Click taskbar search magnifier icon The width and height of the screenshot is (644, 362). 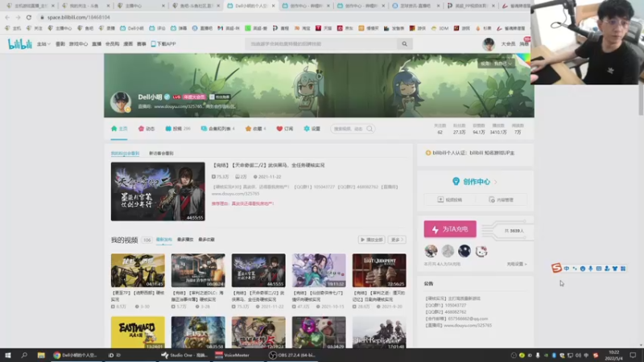pyautogui.click(x=24, y=356)
